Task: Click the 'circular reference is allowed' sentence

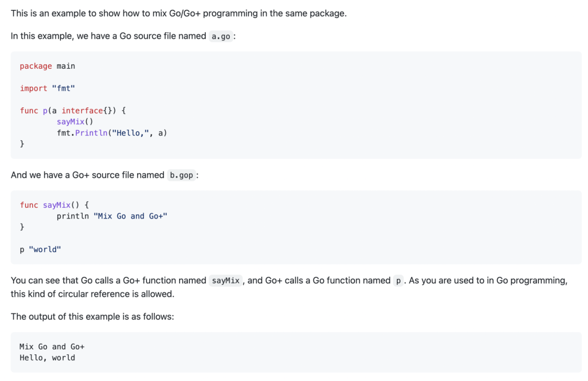Action: tap(93, 294)
